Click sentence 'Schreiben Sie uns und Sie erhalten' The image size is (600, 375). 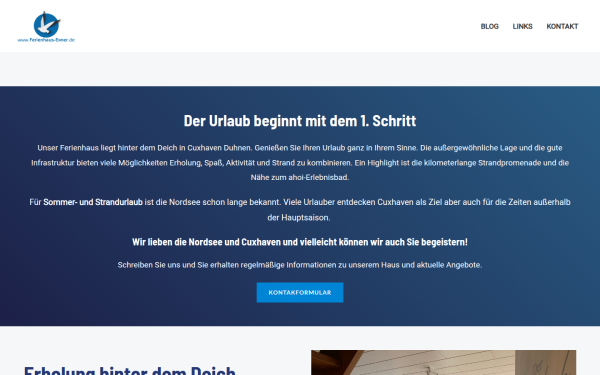point(300,265)
